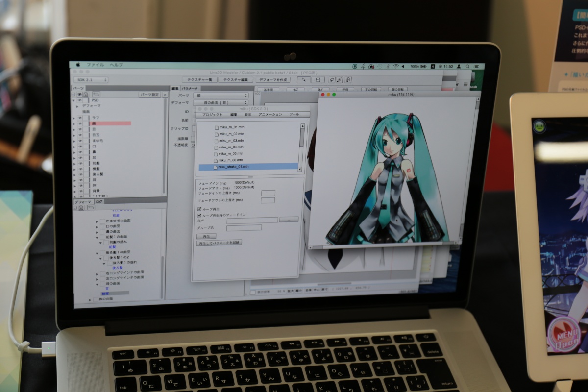588x392 pixels.
Task: Expand the 体の曲面 deformer node
Action: 90,299
